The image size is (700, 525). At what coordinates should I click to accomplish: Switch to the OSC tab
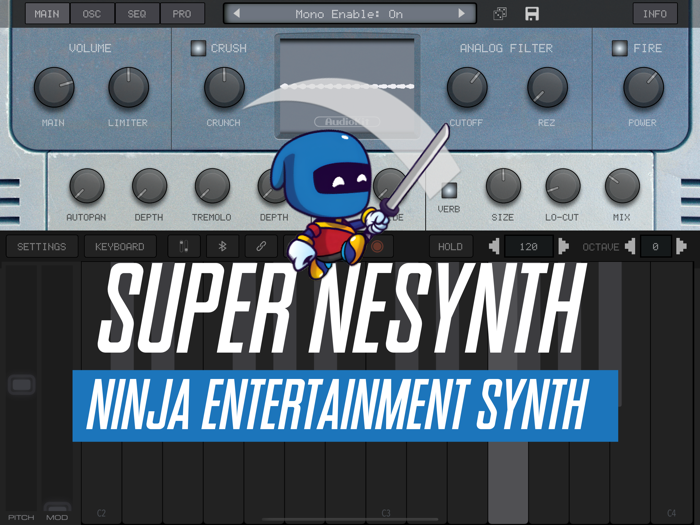pyautogui.click(x=92, y=14)
